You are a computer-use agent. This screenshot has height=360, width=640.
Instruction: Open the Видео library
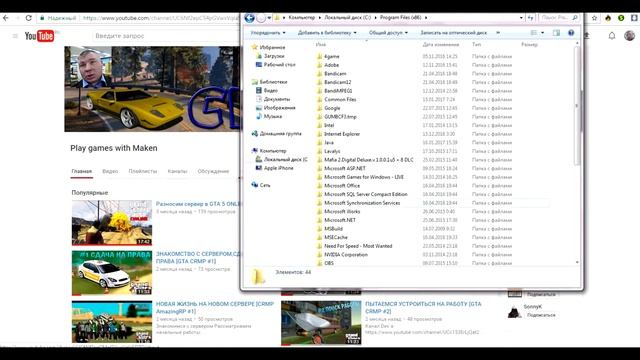(271, 90)
